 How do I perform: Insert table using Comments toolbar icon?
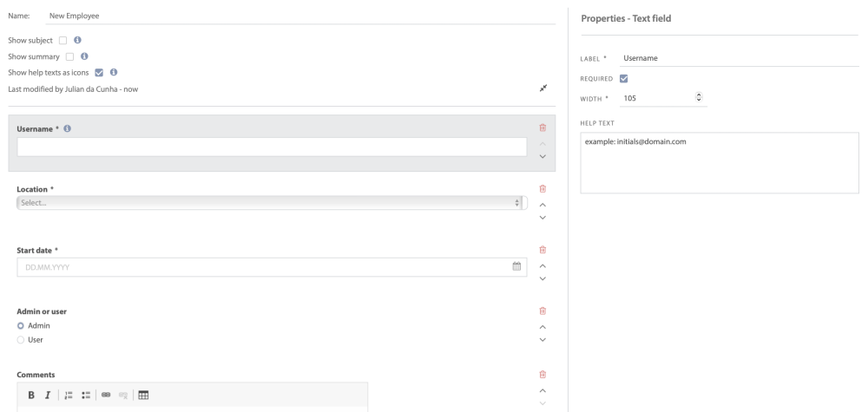click(144, 396)
